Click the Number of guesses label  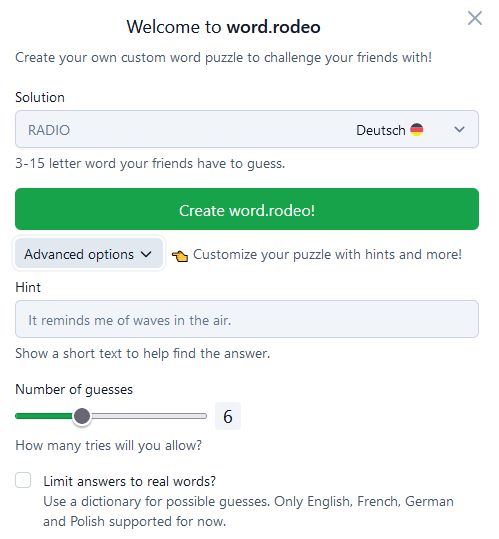pyautogui.click(x=74, y=389)
